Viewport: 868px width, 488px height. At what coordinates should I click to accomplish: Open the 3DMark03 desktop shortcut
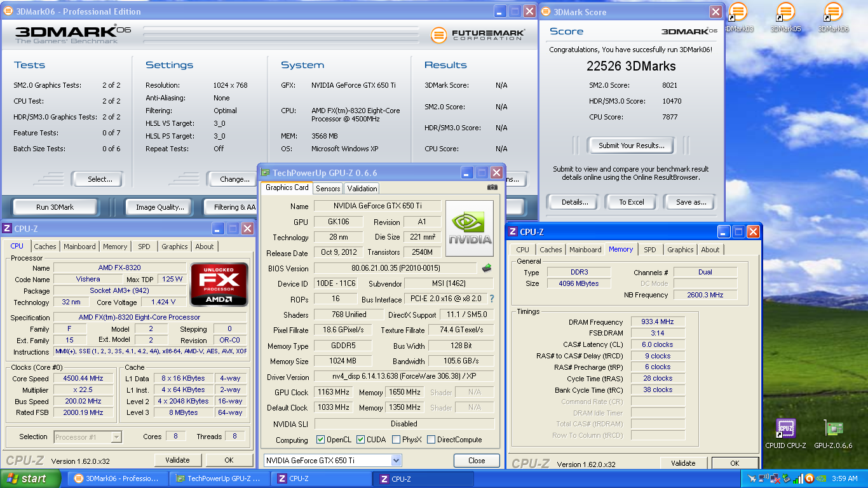(738, 17)
